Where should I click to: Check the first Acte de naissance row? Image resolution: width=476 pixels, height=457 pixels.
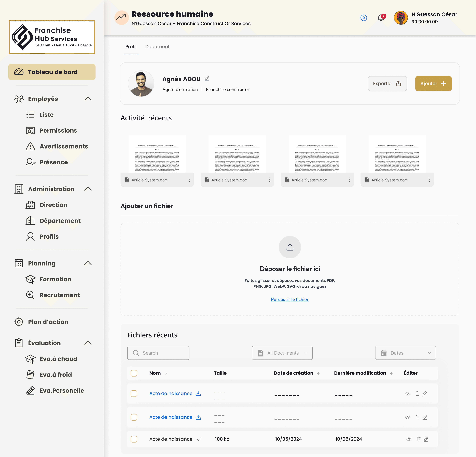[x=134, y=393]
